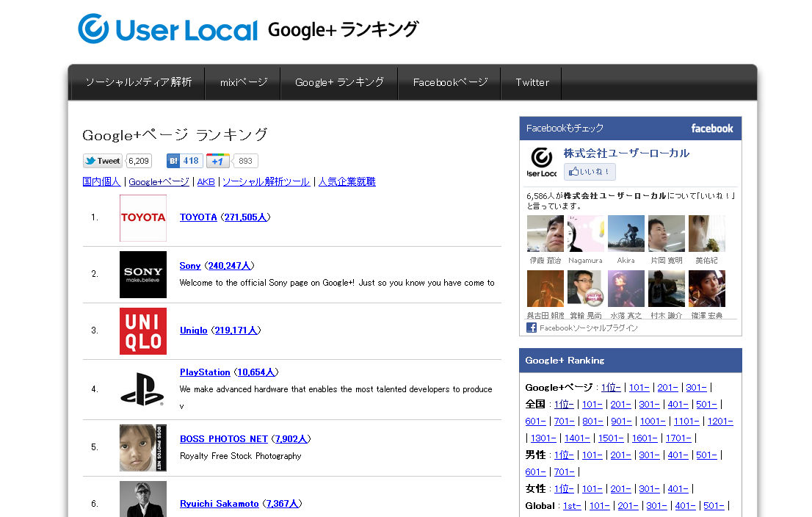The image size is (812, 517).
Task: Click 水落 profile photo
Action: pos(626,289)
